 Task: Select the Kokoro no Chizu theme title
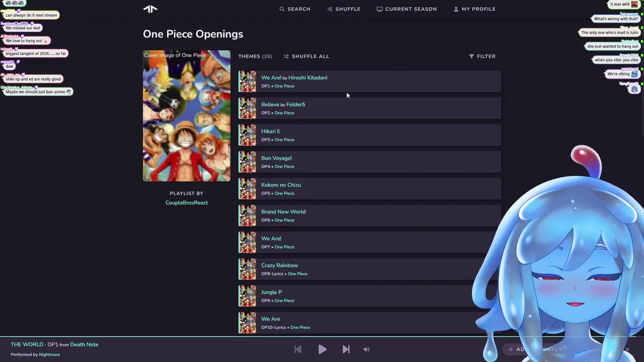click(281, 185)
